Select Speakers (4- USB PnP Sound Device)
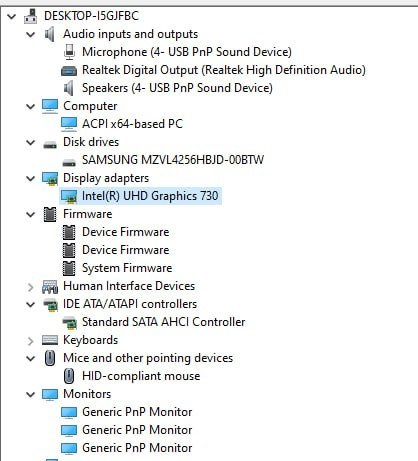Image resolution: width=418 pixels, height=461 pixels. click(177, 88)
